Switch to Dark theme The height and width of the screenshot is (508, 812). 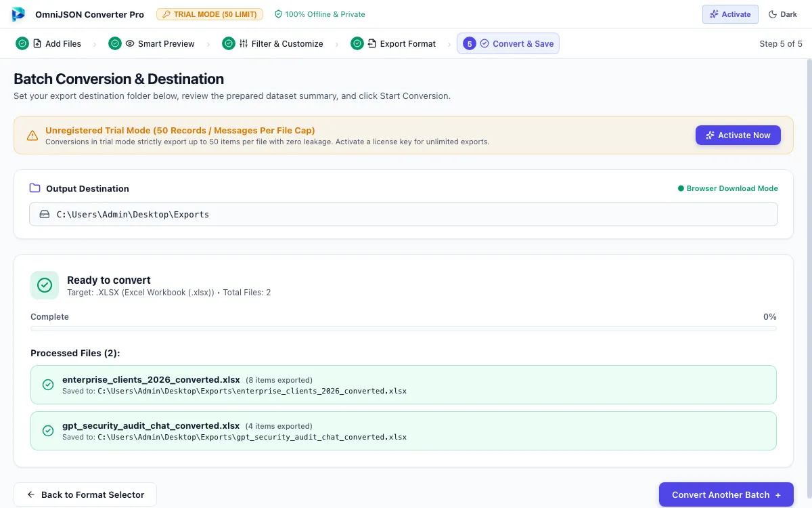coord(782,14)
